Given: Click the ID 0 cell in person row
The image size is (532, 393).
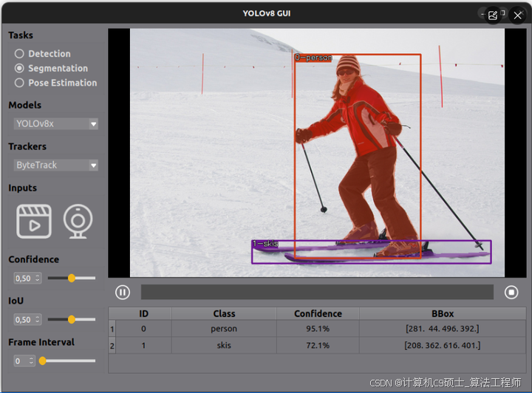Looking at the screenshot, I should click(143, 329).
